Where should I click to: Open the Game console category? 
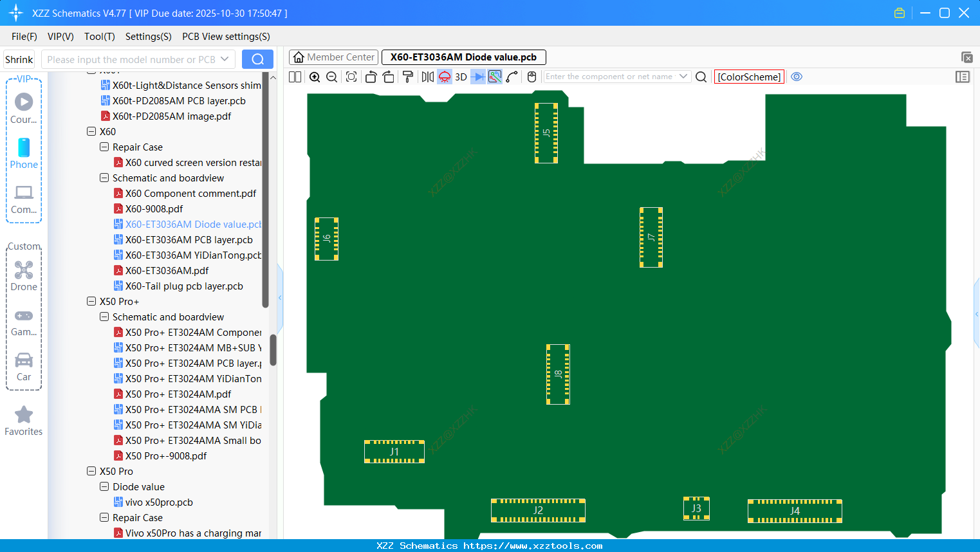[x=24, y=322]
